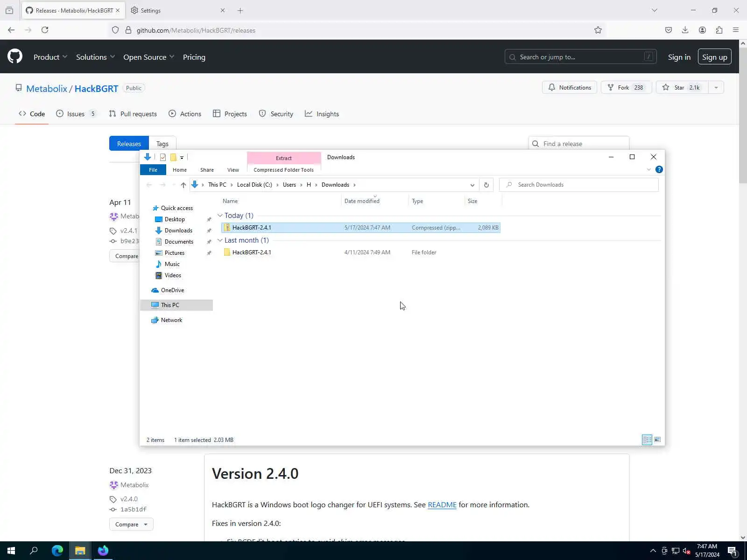Open the Star lists dropdown arrow
The height and width of the screenshot is (560, 747).
click(x=716, y=87)
